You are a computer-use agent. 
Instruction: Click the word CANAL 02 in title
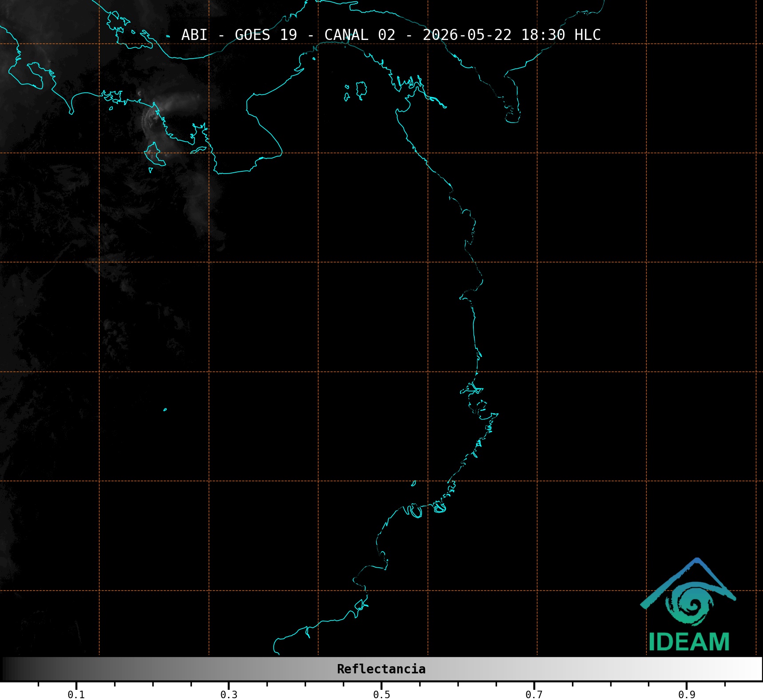360,35
